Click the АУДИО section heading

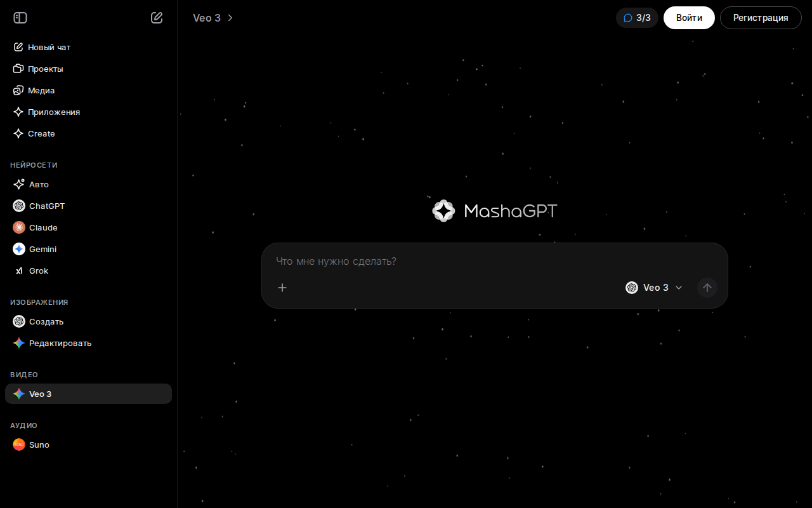tap(23, 425)
